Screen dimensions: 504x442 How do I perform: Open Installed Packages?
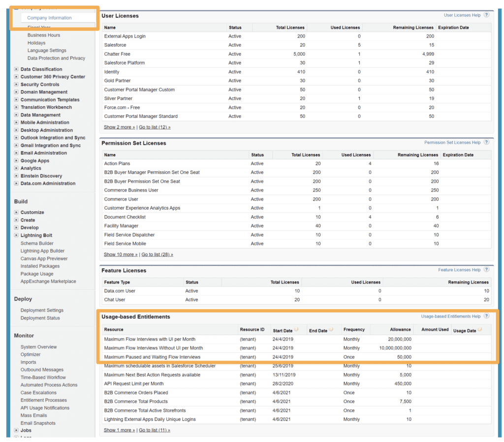pos(40,266)
